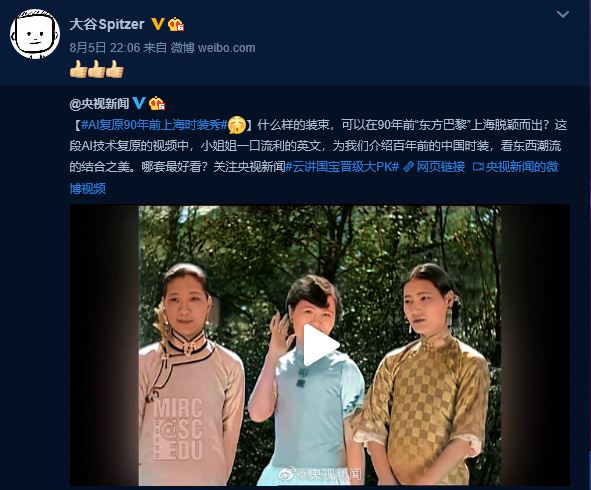Open 央视新闻的微博视频 link

[x=314, y=177]
